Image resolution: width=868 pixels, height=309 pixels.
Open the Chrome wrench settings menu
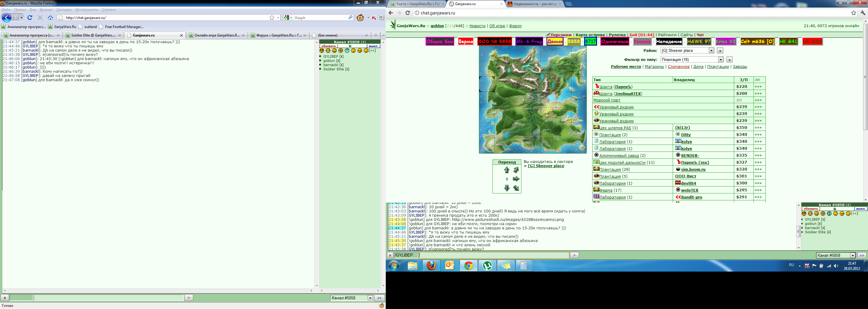coord(863,13)
